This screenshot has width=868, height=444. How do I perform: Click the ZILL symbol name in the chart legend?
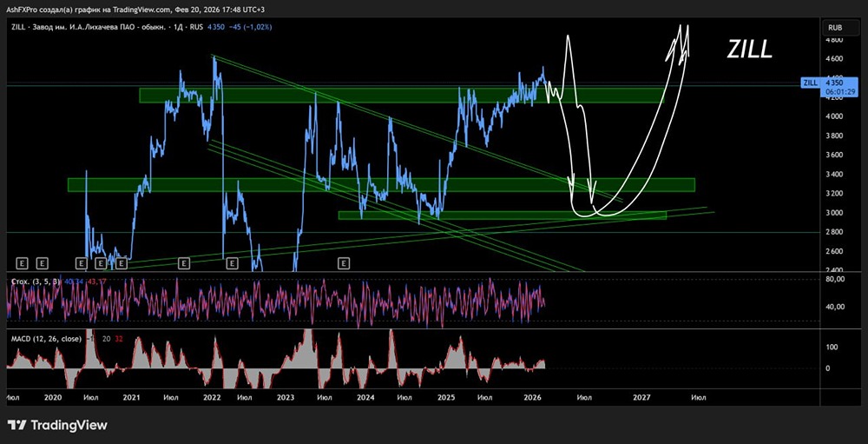click(18, 27)
